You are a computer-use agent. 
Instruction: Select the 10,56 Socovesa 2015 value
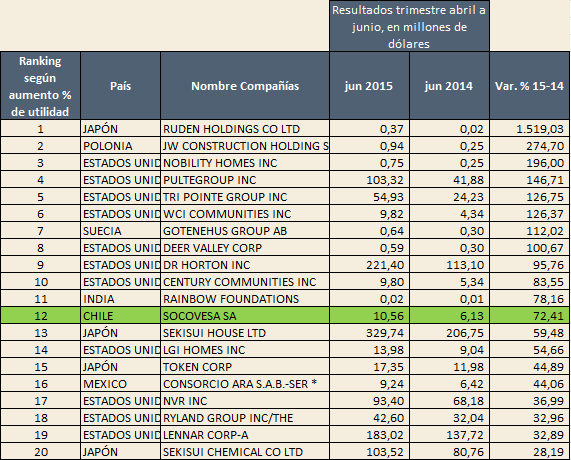point(369,315)
